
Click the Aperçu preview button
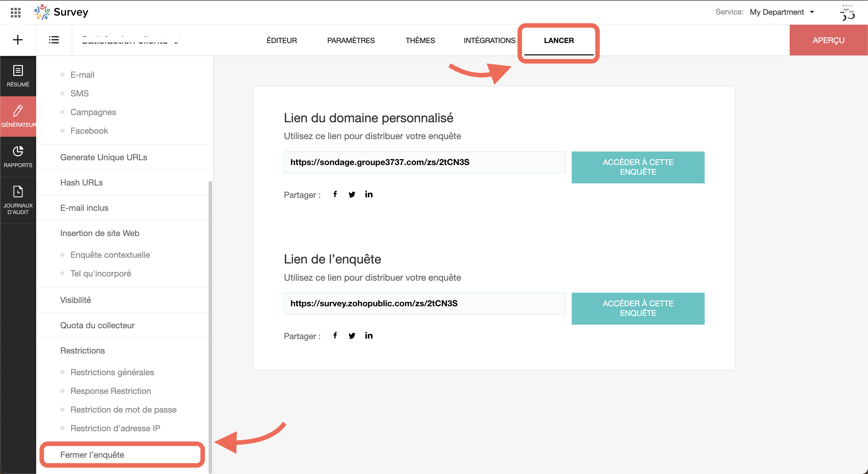pyautogui.click(x=828, y=40)
